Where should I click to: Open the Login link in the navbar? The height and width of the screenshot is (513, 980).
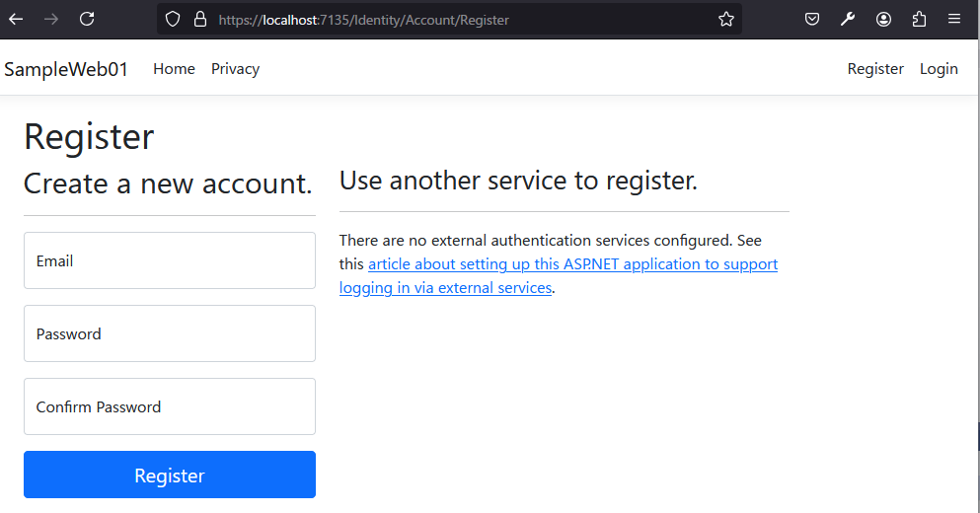[x=939, y=69]
